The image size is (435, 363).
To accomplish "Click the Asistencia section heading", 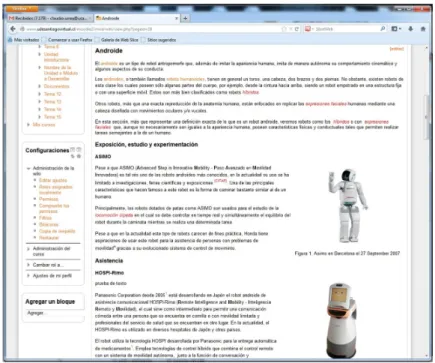I will [x=109, y=261].
